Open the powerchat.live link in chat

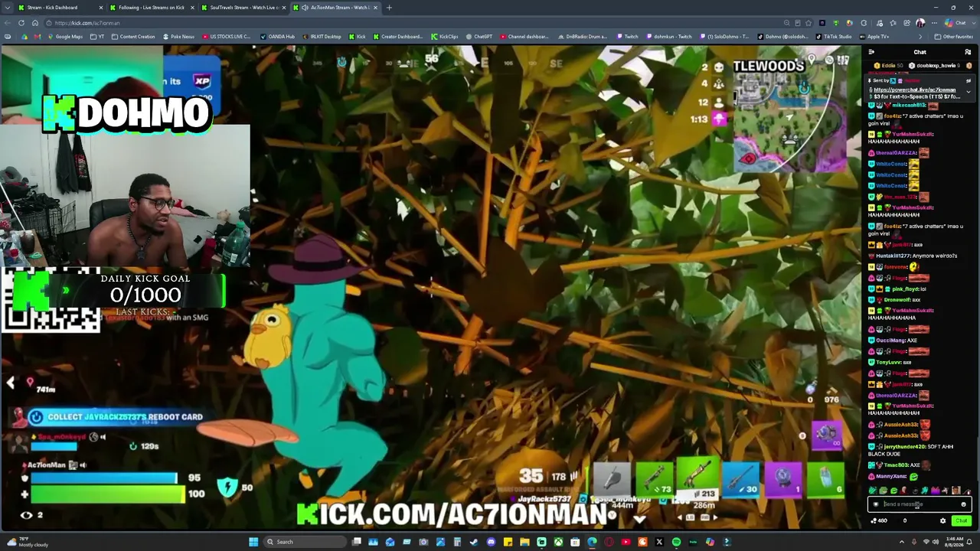pyautogui.click(x=914, y=90)
